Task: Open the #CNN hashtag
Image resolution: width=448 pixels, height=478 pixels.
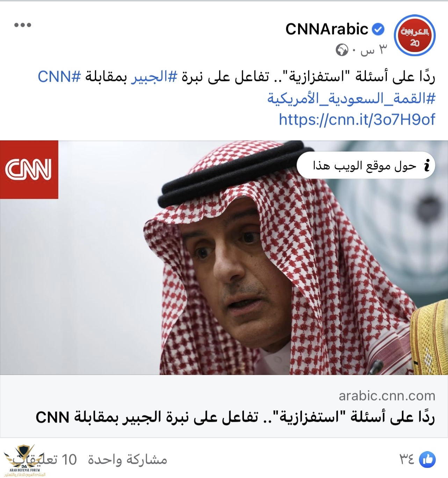Action: 59,77
